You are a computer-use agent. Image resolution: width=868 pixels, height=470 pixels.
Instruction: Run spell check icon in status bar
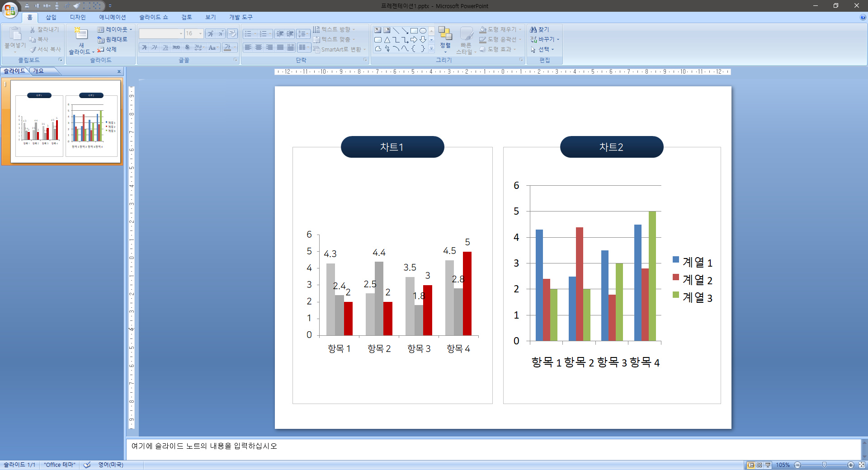click(87, 465)
